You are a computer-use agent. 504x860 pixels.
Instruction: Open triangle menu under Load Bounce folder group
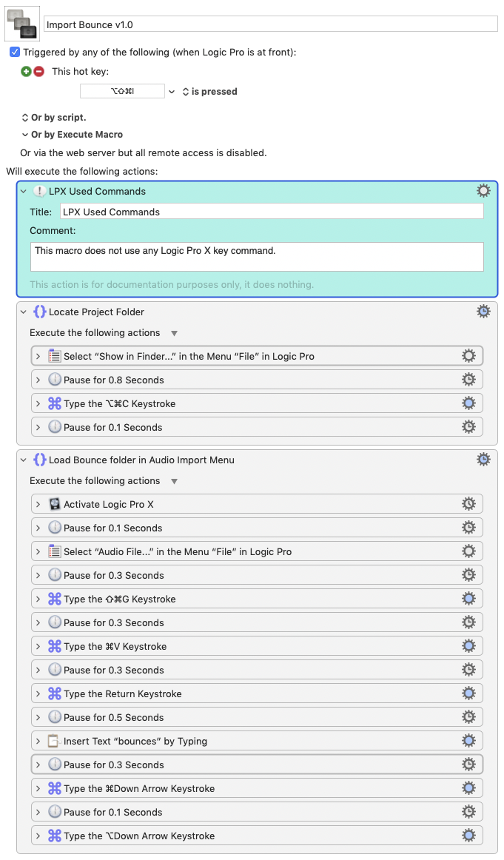(x=174, y=482)
